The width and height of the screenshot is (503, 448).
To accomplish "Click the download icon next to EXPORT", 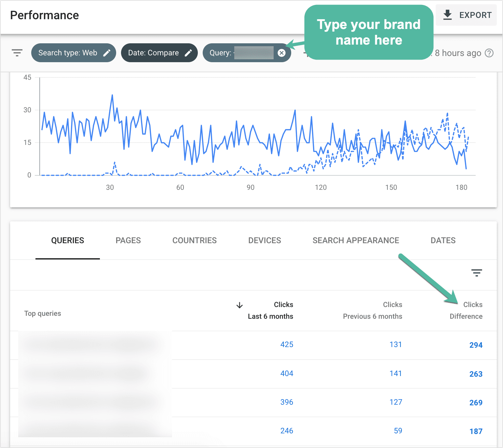I will pyautogui.click(x=448, y=15).
